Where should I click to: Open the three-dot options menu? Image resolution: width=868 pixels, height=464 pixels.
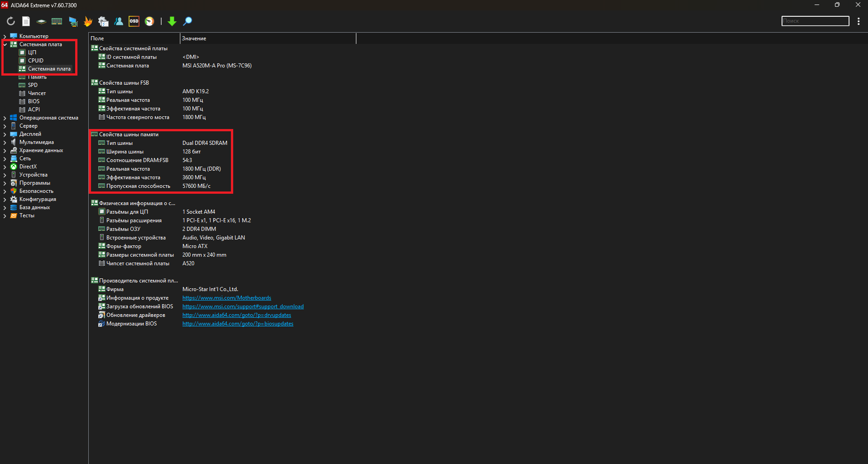(858, 21)
